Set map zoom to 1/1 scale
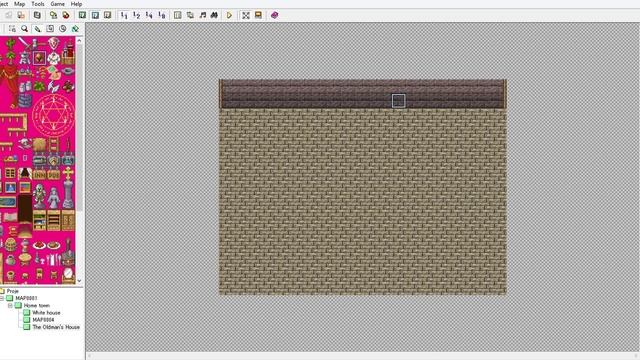 tap(124, 15)
